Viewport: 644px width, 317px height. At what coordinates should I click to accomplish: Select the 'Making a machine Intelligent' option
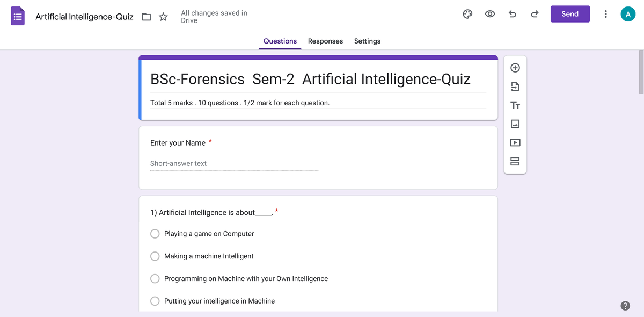click(155, 256)
